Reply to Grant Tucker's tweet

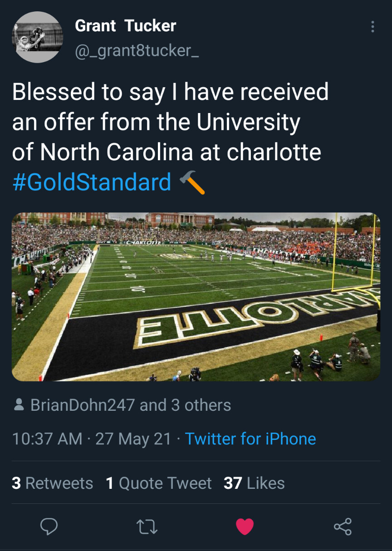(49, 526)
